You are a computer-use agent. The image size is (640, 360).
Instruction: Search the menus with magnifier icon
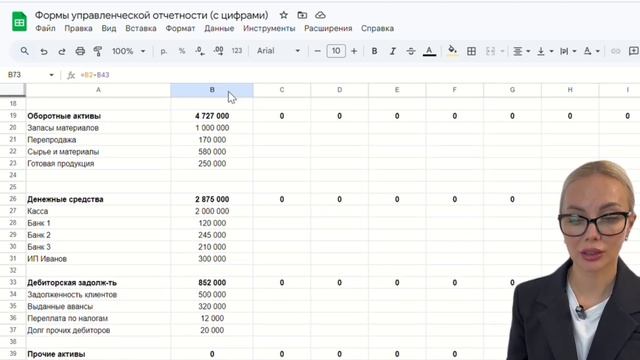tap(24, 51)
